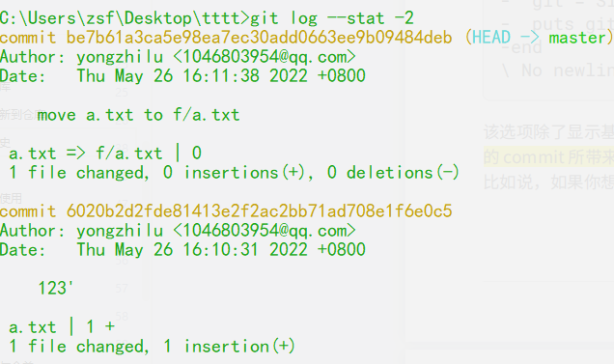
Task: Click the faded background text '比如说，如果你想'
Action: [548, 182]
